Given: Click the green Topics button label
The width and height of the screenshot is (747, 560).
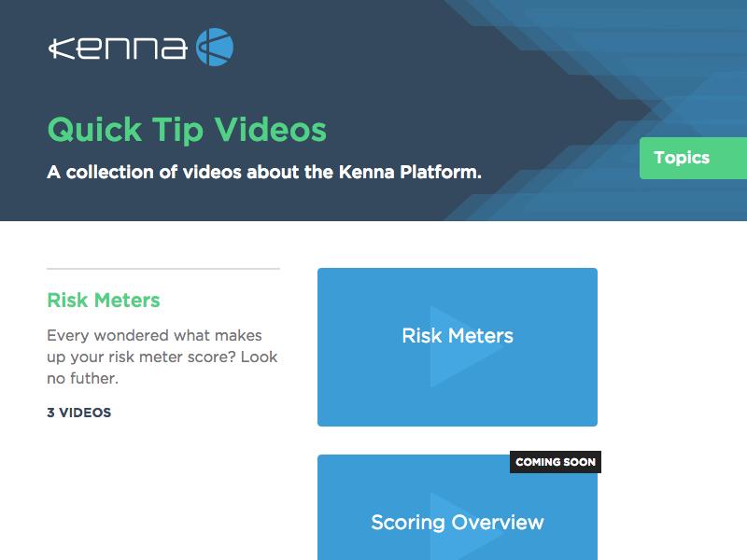Looking at the screenshot, I should 682,158.
